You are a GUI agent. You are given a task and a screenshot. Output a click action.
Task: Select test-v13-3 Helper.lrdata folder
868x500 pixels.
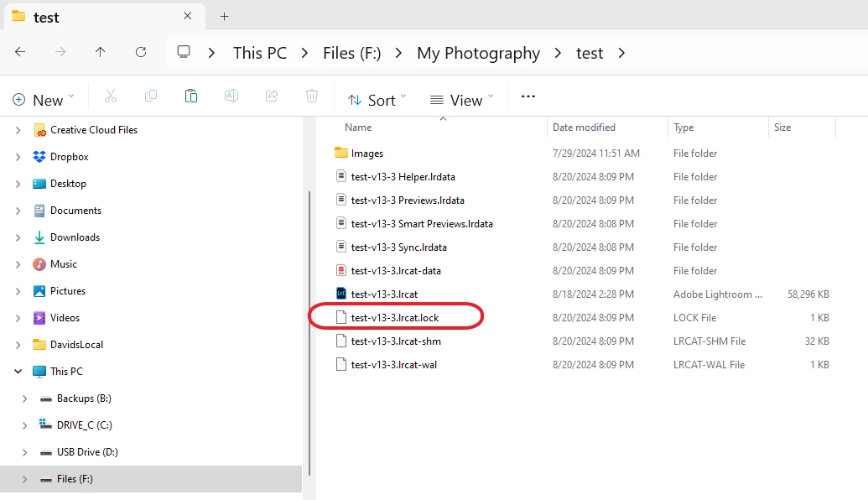pos(403,177)
